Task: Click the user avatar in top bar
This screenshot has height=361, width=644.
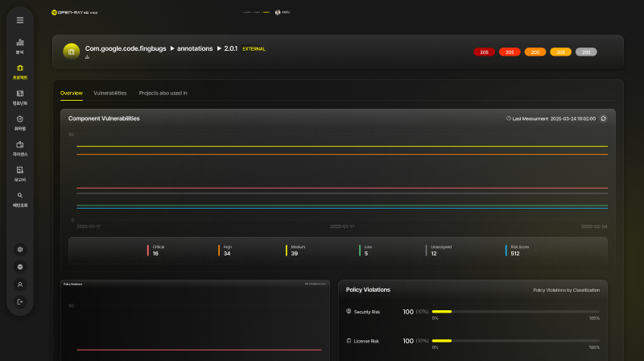Action: click(x=278, y=12)
